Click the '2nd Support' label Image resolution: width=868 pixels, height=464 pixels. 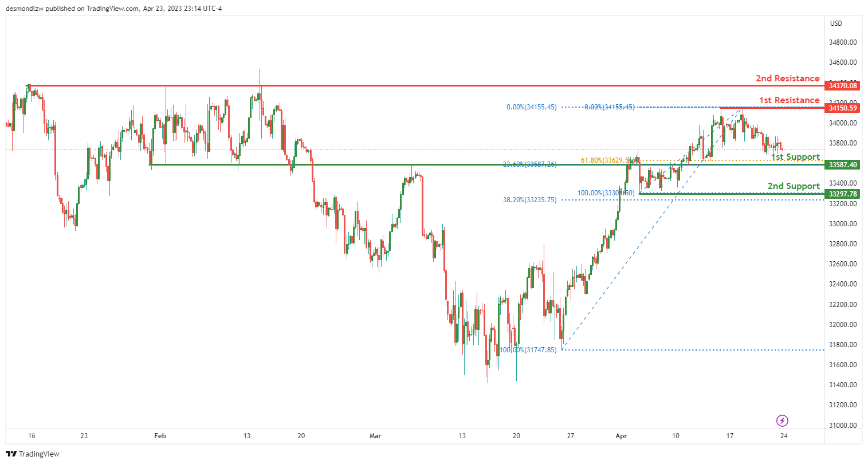[794, 186]
